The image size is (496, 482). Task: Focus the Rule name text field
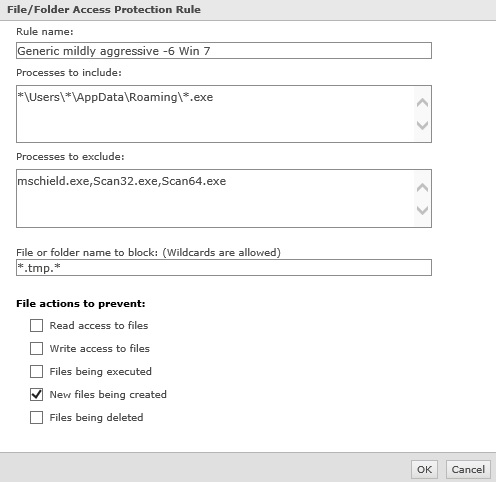(224, 51)
